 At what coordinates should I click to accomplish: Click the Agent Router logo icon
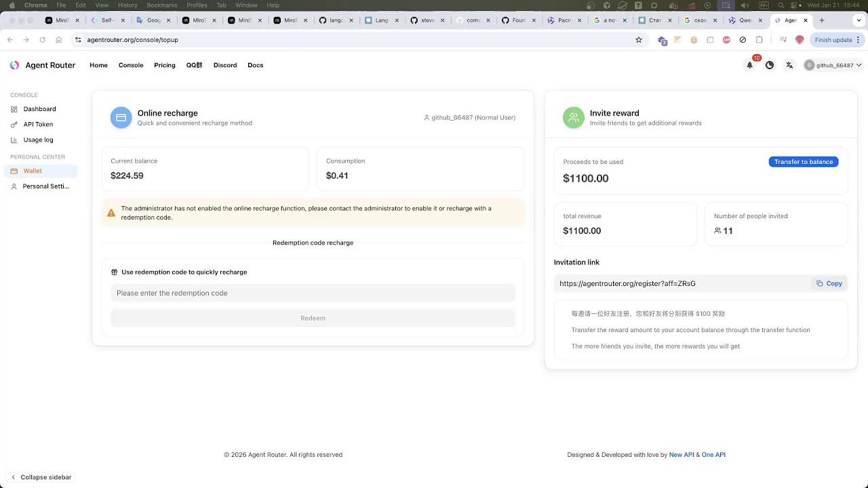click(x=14, y=65)
